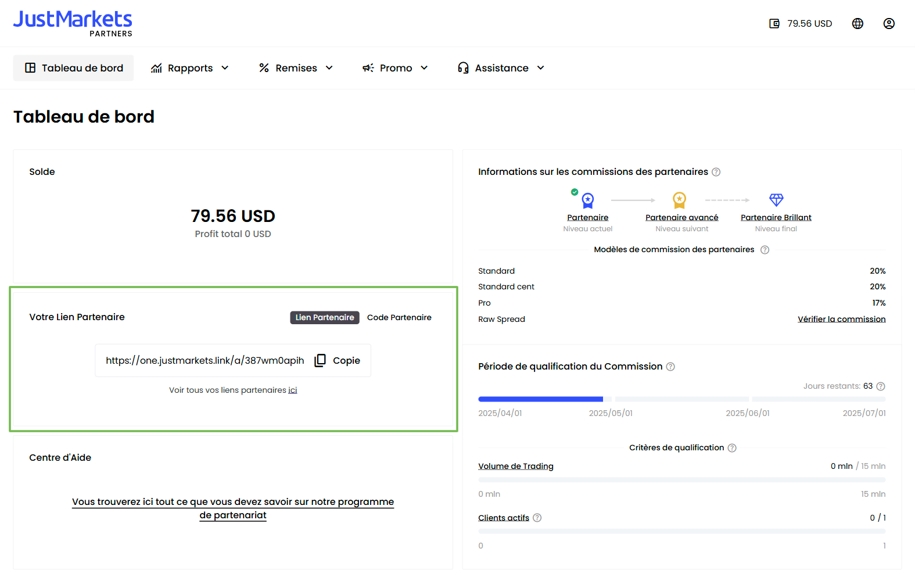Viewport: 915px width, 588px height.
Task: Click the Clients actifs 0 / 1 value
Action: [x=878, y=518]
